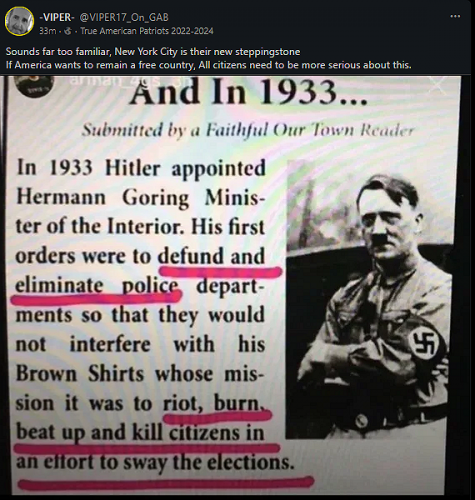
Task: Click the small story avatar inside the image
Action: tap(34, 86)
